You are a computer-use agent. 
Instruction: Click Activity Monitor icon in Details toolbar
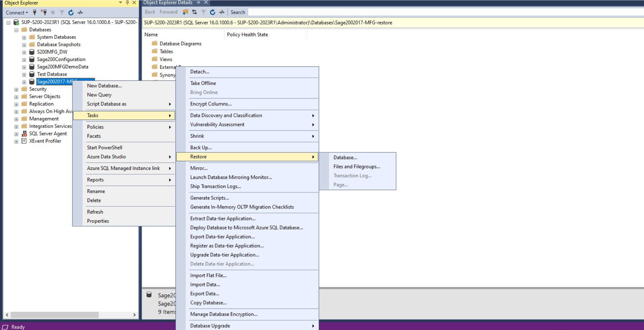click(x=222, y=12)
